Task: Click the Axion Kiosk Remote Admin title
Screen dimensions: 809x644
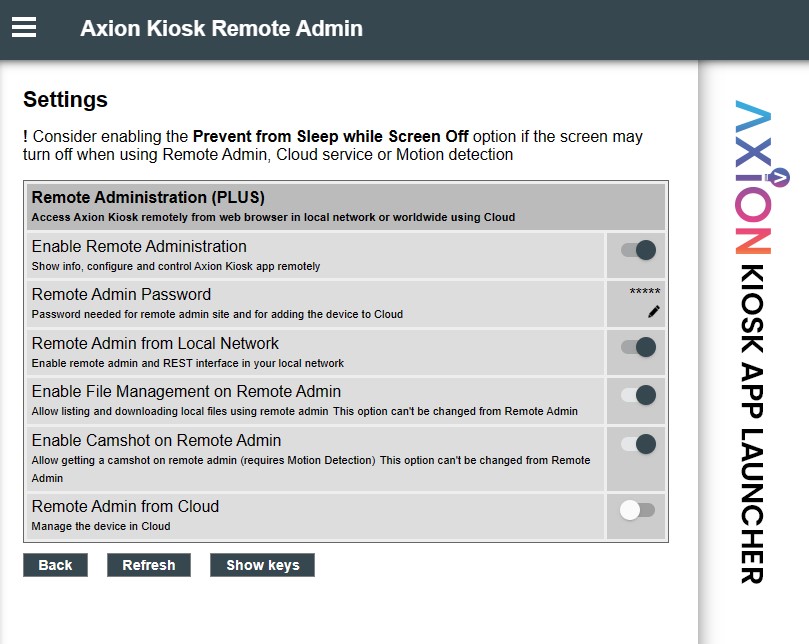Action: tap(221, 28)
